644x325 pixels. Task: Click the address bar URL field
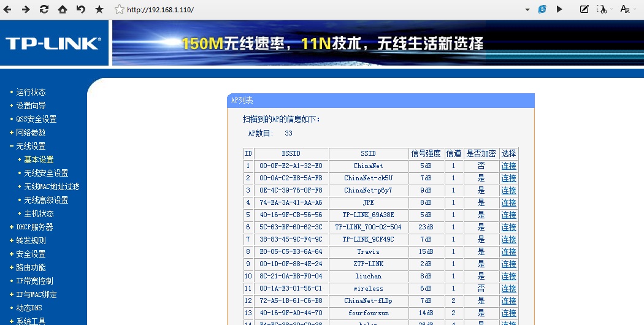point(320,10)
